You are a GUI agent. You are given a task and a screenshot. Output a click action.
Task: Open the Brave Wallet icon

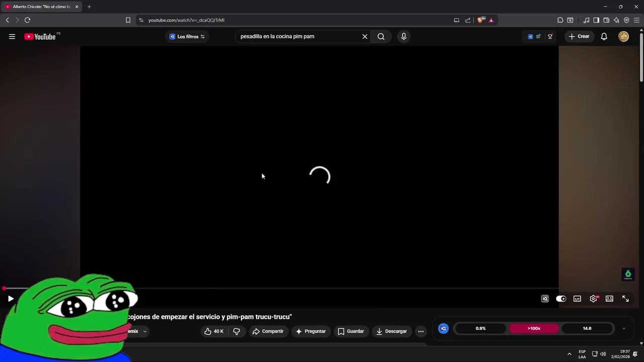tap(606, 20)
